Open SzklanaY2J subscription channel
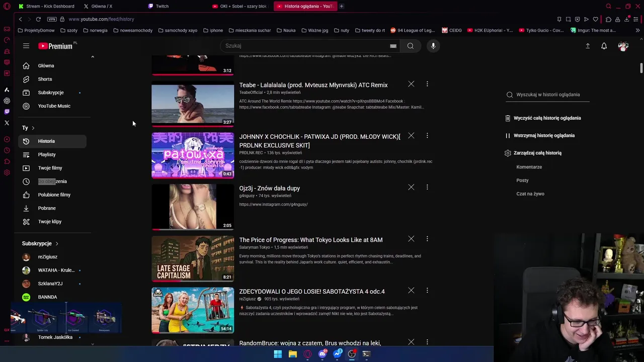Image resolution: width=644 pixels, height=362 pixels. (x=52, y=284)
